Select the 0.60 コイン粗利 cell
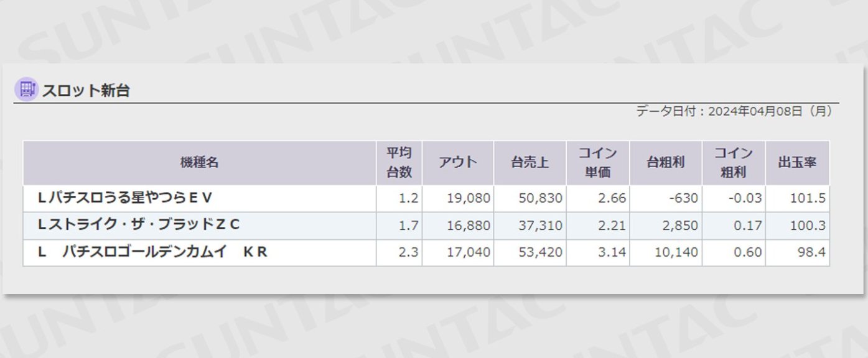Viewport: 868px width, 358px height. click(x=734, y=253)
